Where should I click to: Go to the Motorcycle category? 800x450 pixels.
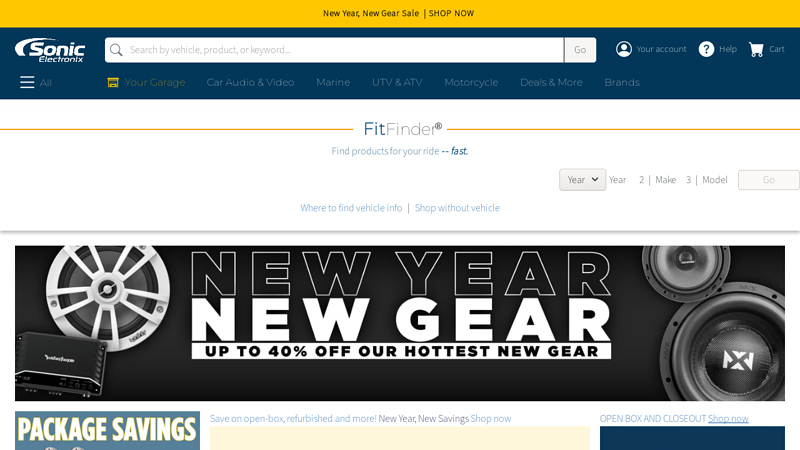coord(471,83)
